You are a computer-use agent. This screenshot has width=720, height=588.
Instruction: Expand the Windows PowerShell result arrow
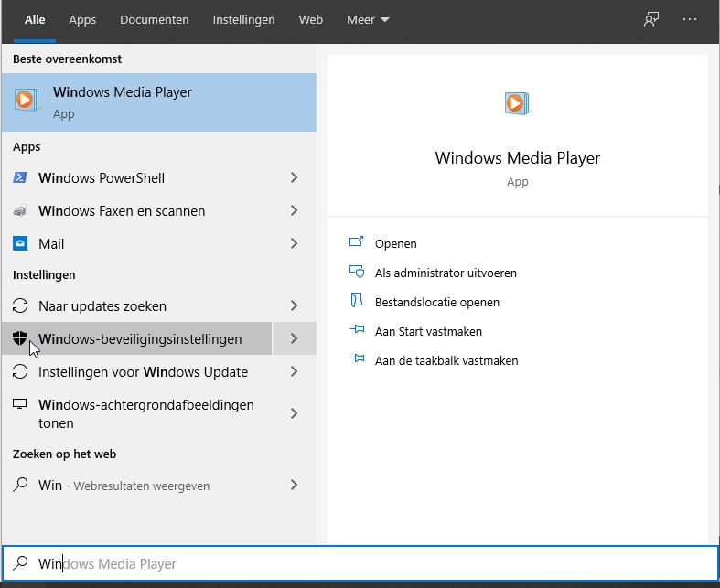click(294, 178)
